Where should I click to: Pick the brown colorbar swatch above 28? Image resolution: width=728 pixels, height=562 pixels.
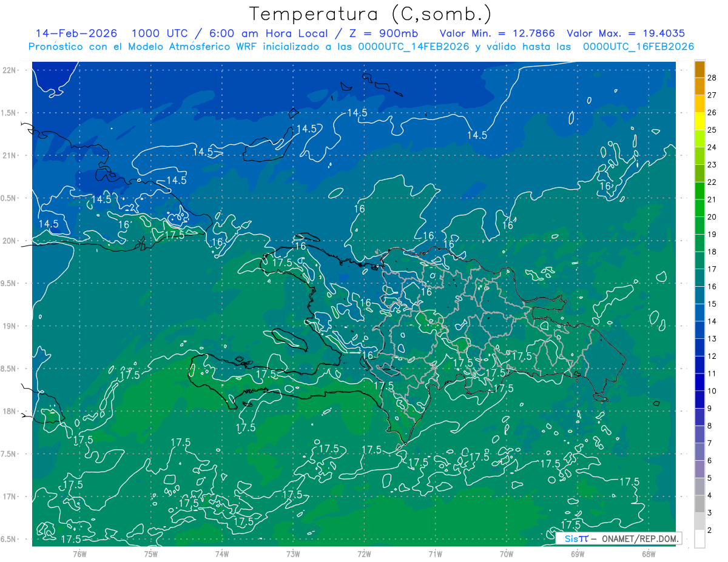(x=699, y=69)
